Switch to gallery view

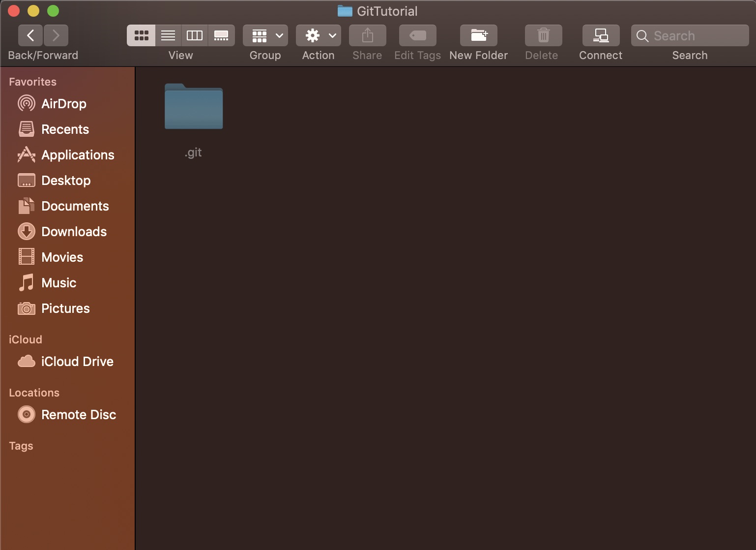pos(221,35)
